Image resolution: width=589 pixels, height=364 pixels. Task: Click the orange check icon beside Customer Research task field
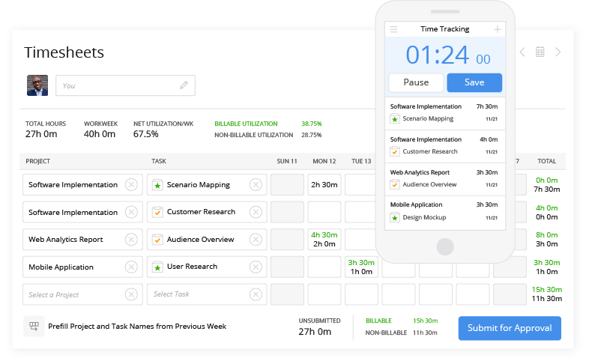pyautogui.click(x=157, y=212)
